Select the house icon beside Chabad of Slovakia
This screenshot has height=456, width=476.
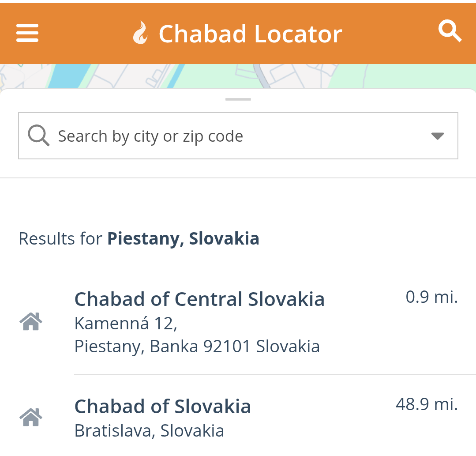click(31, 417)
